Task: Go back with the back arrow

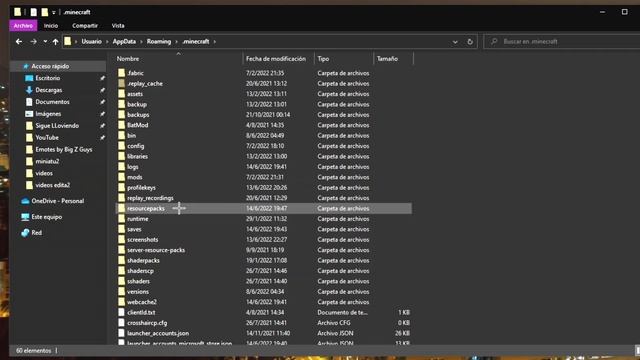Action: (19, 42)
